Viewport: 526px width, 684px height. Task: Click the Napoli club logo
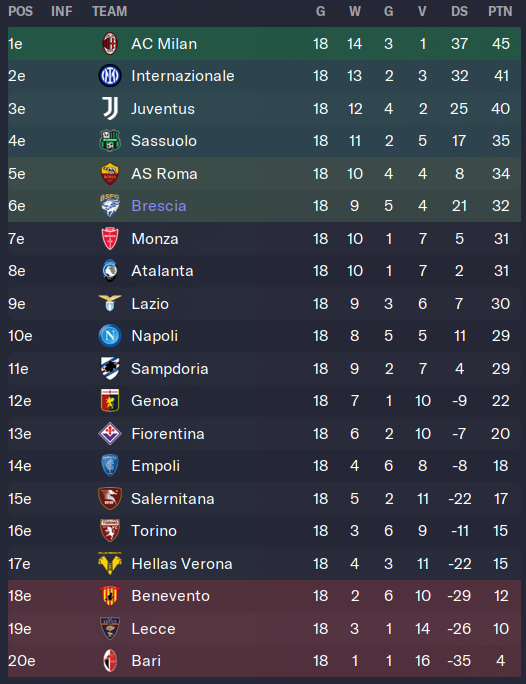[110, 336]
